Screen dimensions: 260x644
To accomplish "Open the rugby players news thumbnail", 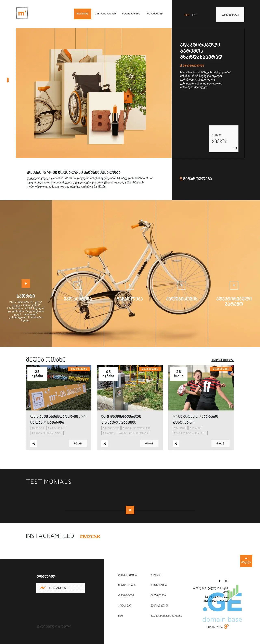I will click(201, 388).
